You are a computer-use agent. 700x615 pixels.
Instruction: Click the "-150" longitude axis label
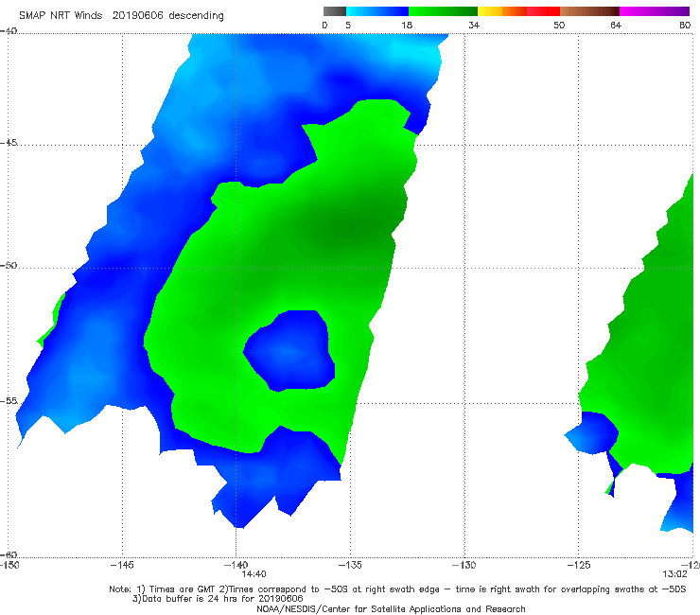(9, 565)
